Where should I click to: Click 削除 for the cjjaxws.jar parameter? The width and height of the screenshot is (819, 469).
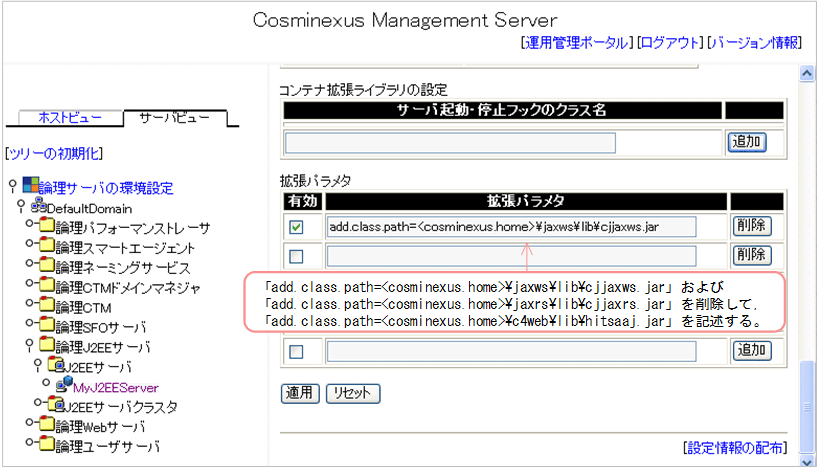(x=752, y=226)
